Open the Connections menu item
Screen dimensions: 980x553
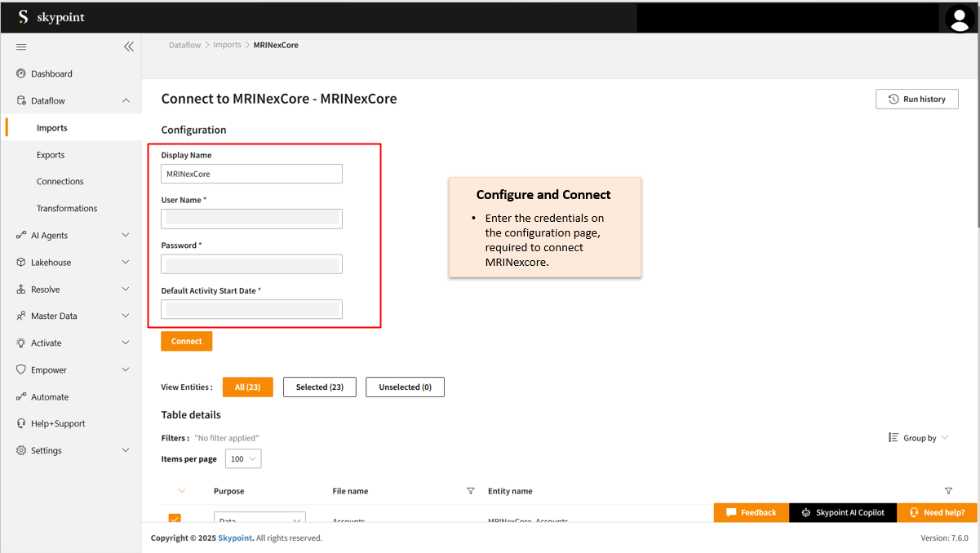[60, 182]
